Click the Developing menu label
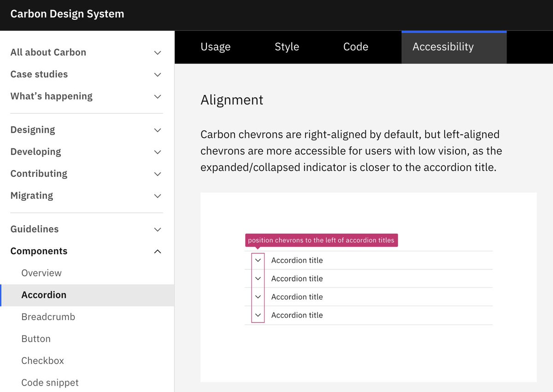The height and width of the screenshot is (392, 553). [x=35, y=152]
